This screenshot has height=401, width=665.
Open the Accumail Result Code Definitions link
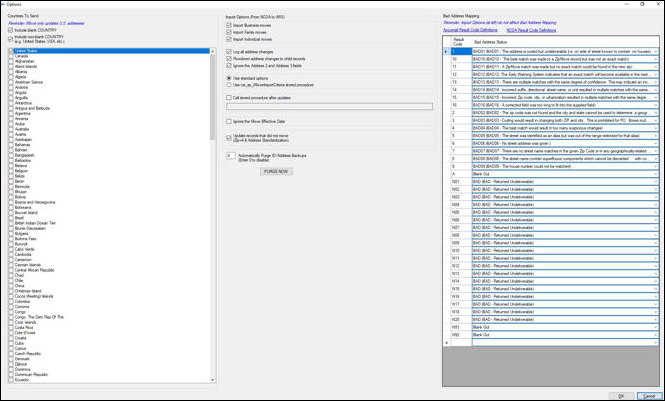[x=470, y=31]
